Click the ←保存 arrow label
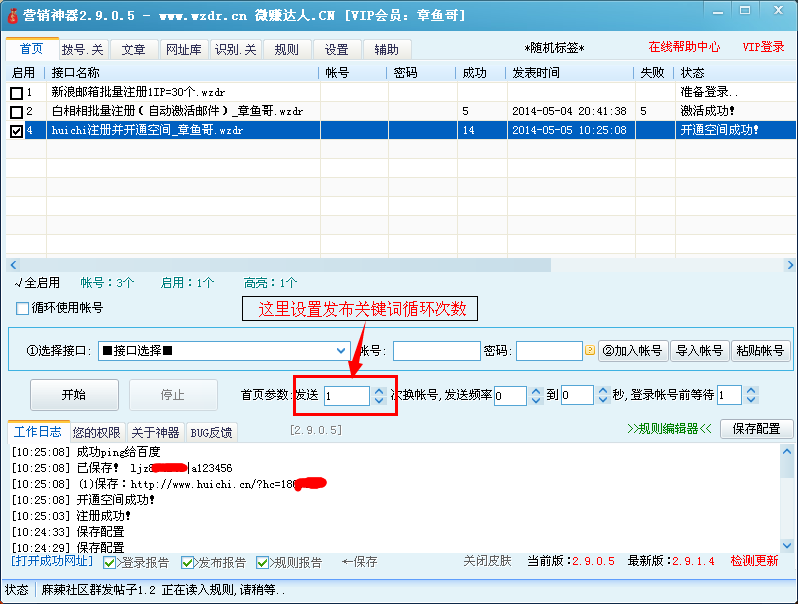Viewport: 798px width, 604px height. [360, 562]
